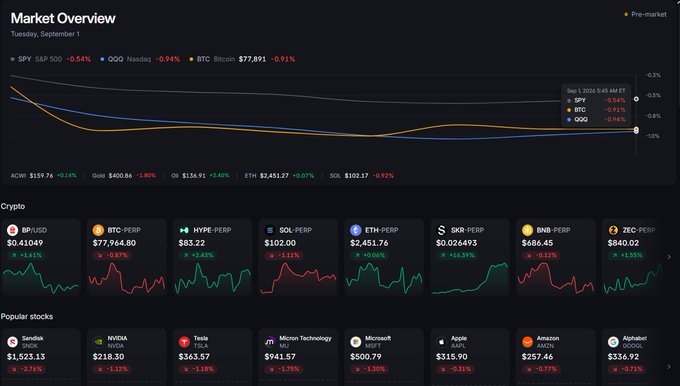Click the Tesla logo icon
The image size is (680, 386).
point(184,342)
